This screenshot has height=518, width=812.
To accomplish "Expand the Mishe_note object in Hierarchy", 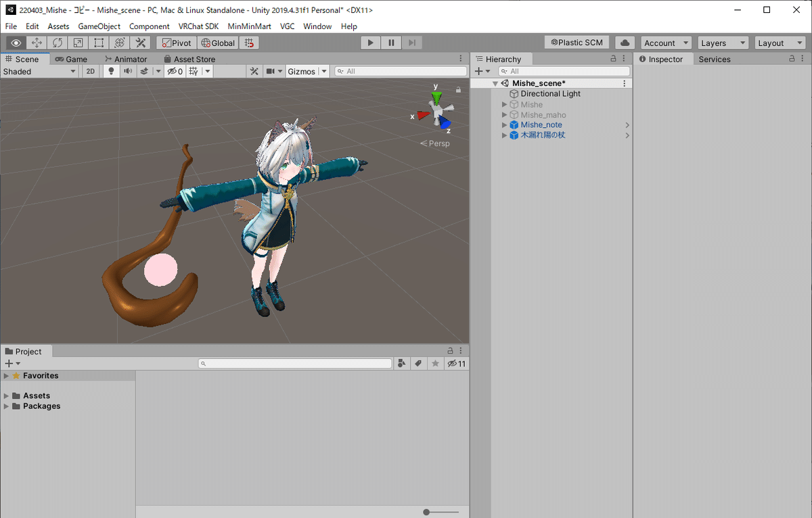I will 505,125.
